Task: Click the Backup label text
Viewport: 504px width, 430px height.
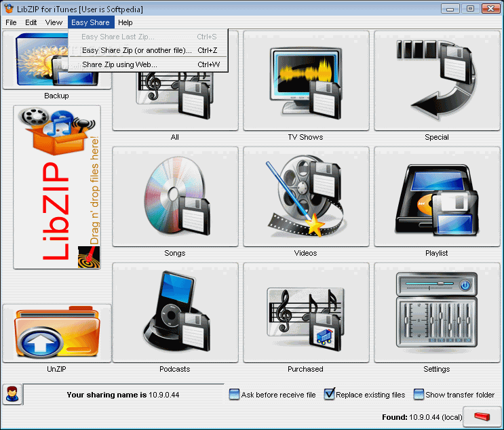Action: 56,96
